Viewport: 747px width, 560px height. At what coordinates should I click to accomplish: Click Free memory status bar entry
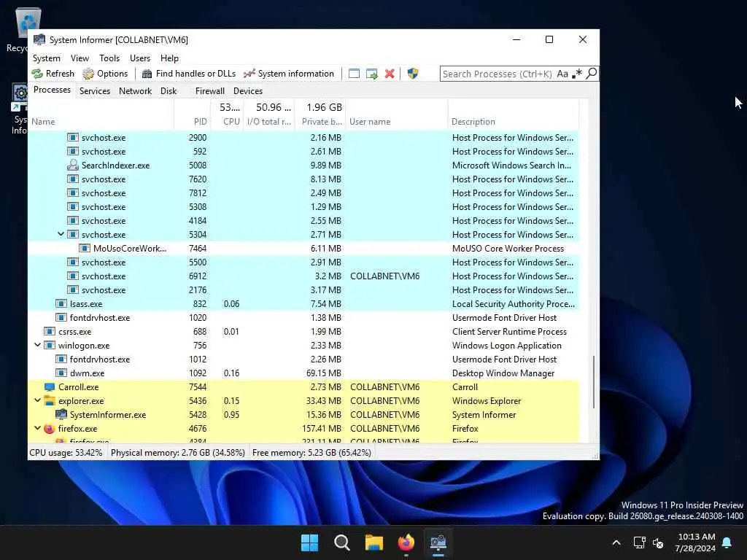pyautogui.click(x=311, y=452)
